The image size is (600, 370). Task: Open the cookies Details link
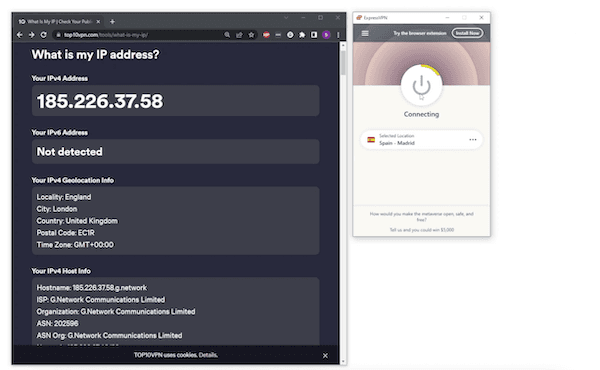tap(208, 355)
